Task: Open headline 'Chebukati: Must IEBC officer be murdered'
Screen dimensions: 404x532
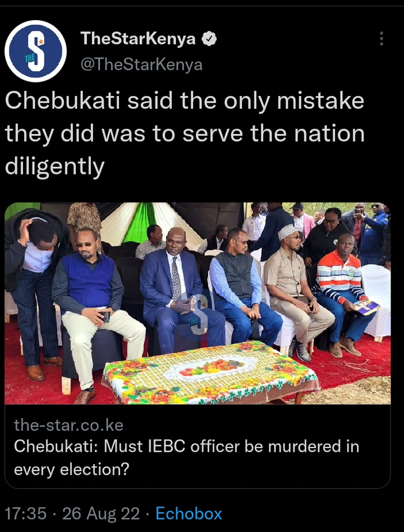Action: click(x=186, y=458)
